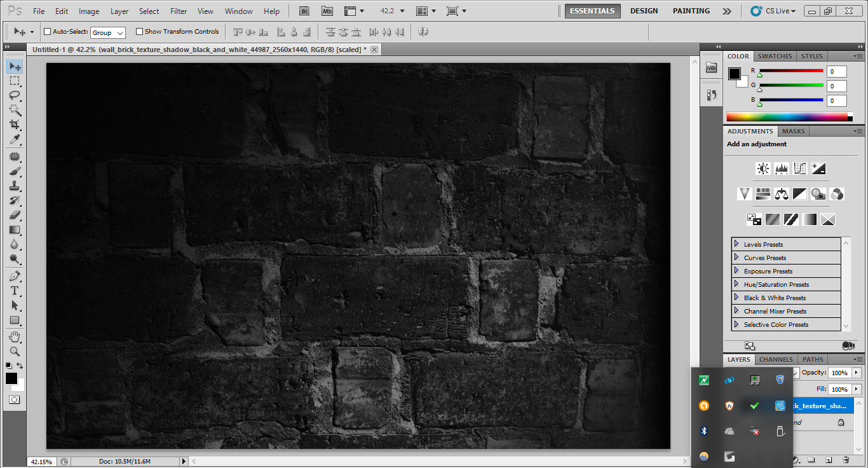
Task: Add an Invert adjustment
Action: pos(754,219)
